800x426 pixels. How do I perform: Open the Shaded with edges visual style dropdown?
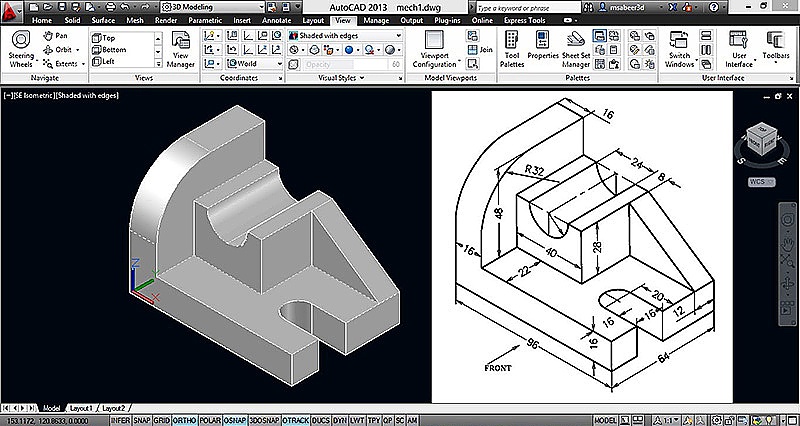(x=343, y=33)
